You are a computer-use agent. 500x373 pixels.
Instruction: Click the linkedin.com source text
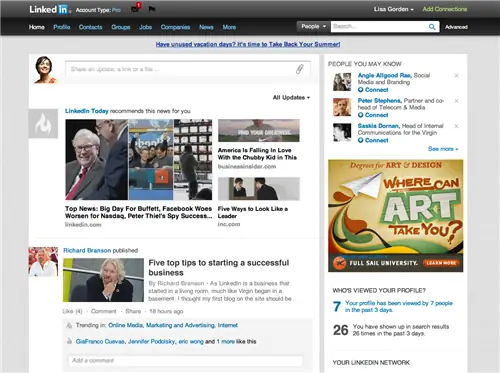point(83,225)
